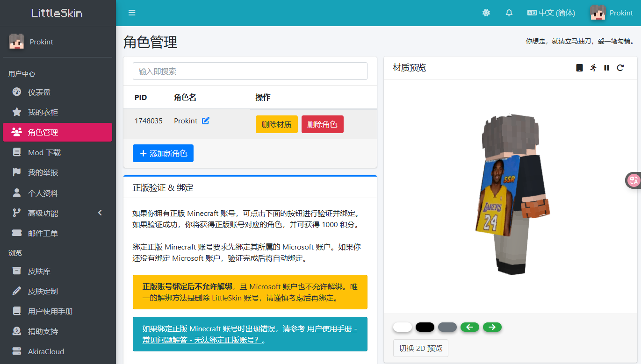This screenshot has height=364, width=641.
Task: Expand the 高级功能 submenu
Action: 58,213
